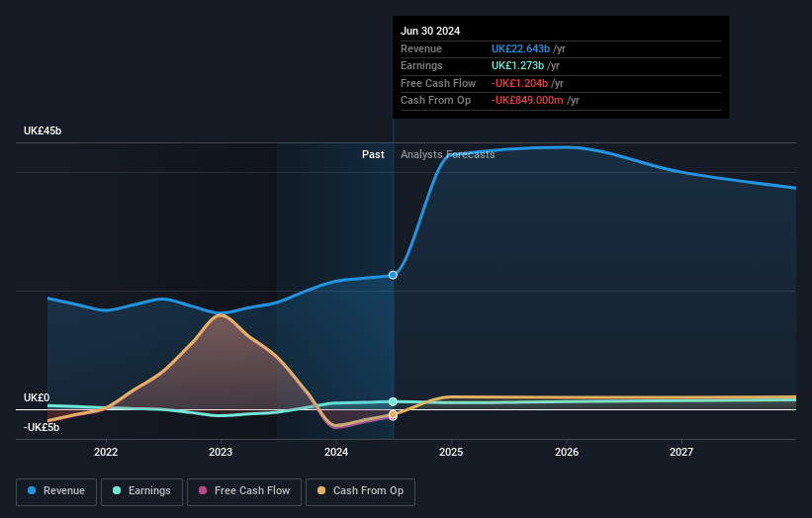812x518 pixels.
Task: Click the -UK£5b y-axis label
Action: tap(42, 427)
